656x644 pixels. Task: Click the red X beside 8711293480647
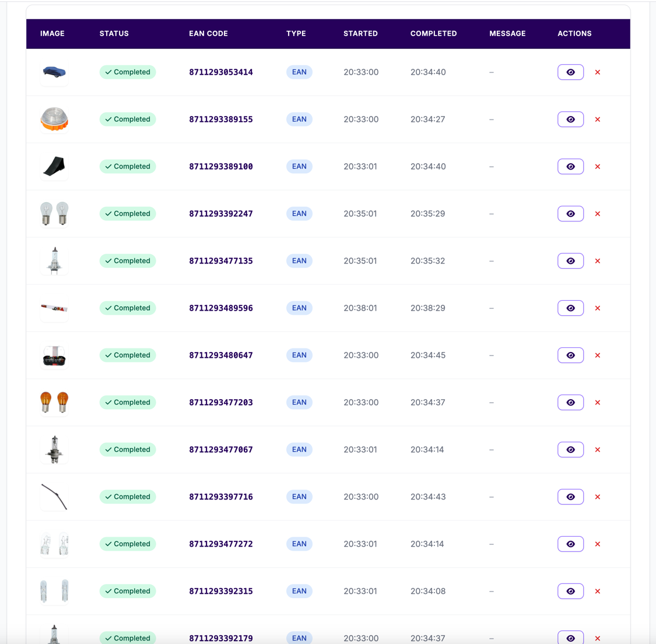(x=597, y=355)
